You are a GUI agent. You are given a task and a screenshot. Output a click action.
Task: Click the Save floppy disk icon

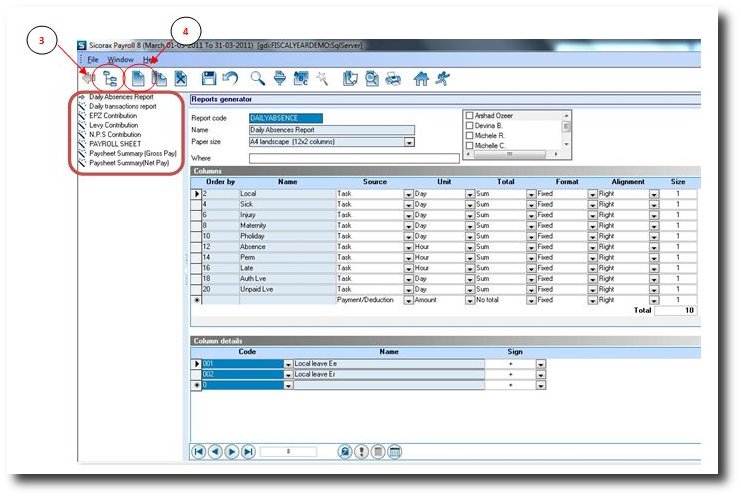[209, 77]
